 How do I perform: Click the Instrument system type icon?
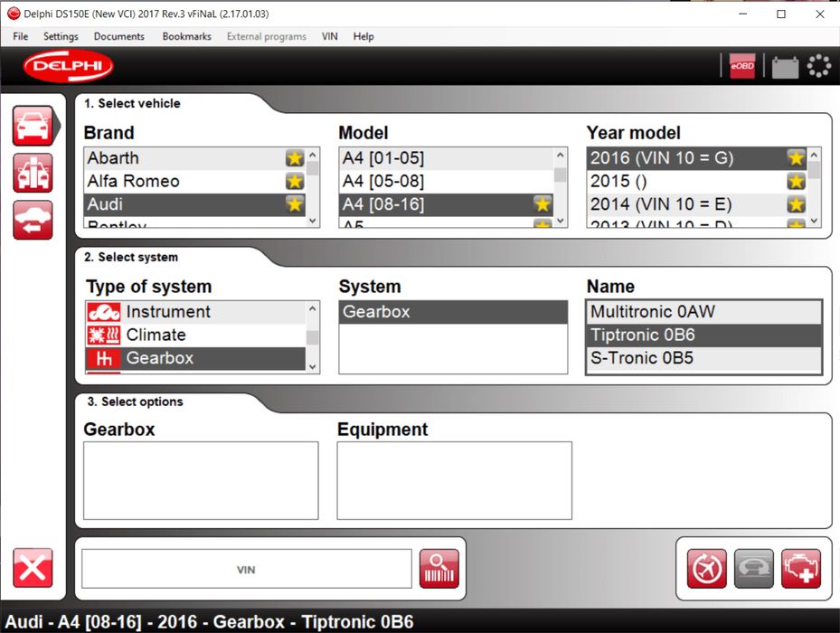[x=104, y=312]
